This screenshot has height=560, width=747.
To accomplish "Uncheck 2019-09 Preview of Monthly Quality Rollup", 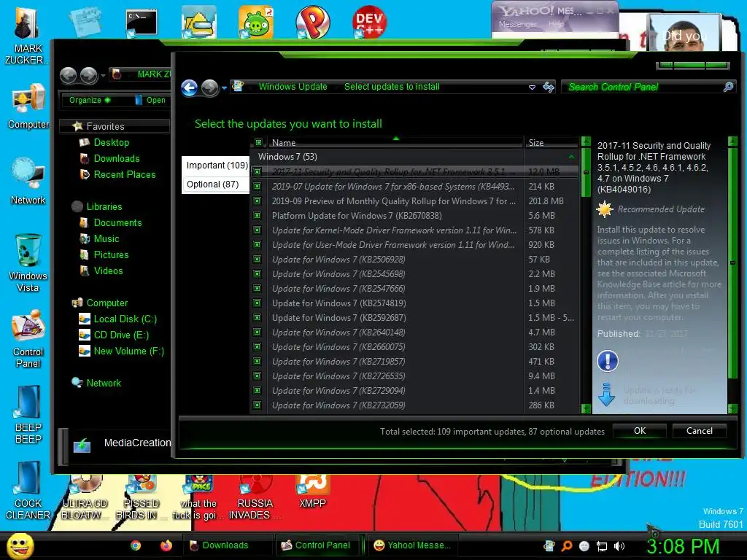I will (258, 201).
